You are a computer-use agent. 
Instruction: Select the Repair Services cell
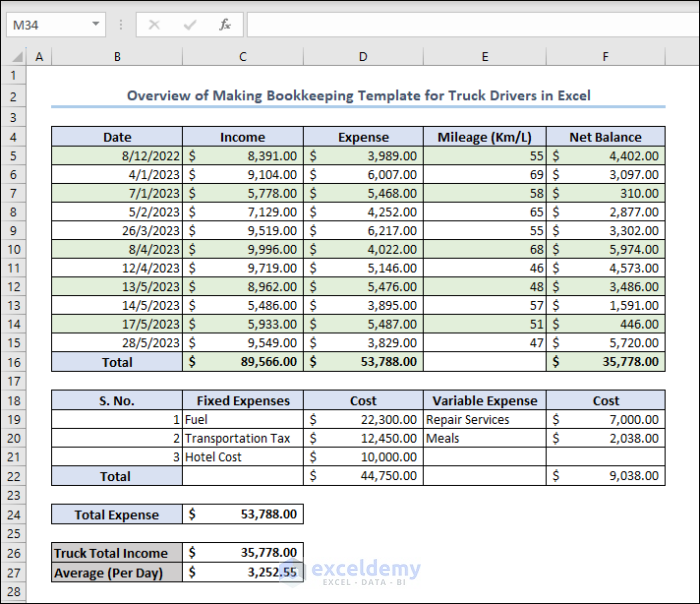[x=485, y=420]
